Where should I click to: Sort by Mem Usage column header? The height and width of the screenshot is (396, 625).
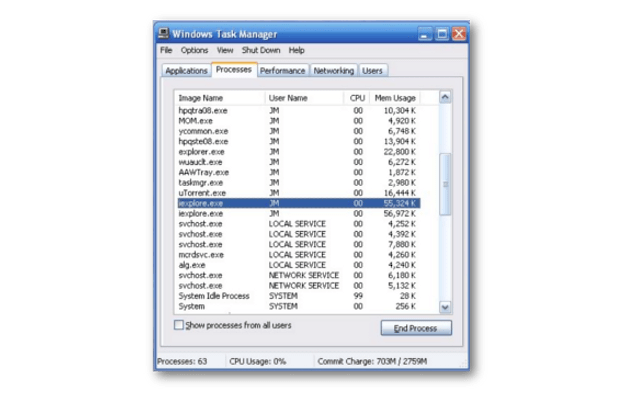(395, 98)
